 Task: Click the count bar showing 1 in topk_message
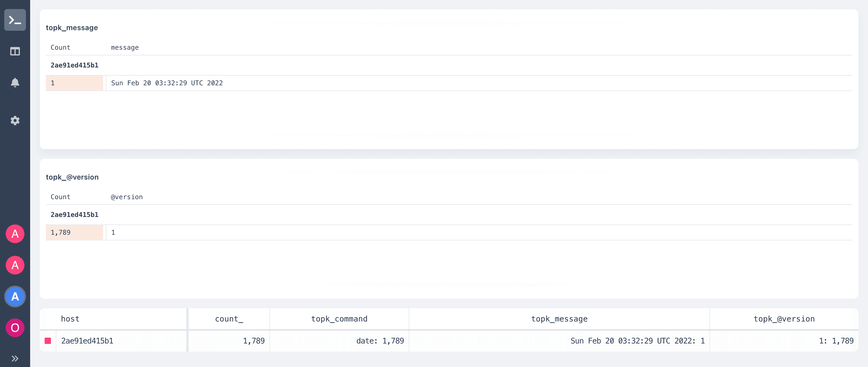tap(74, 83)
